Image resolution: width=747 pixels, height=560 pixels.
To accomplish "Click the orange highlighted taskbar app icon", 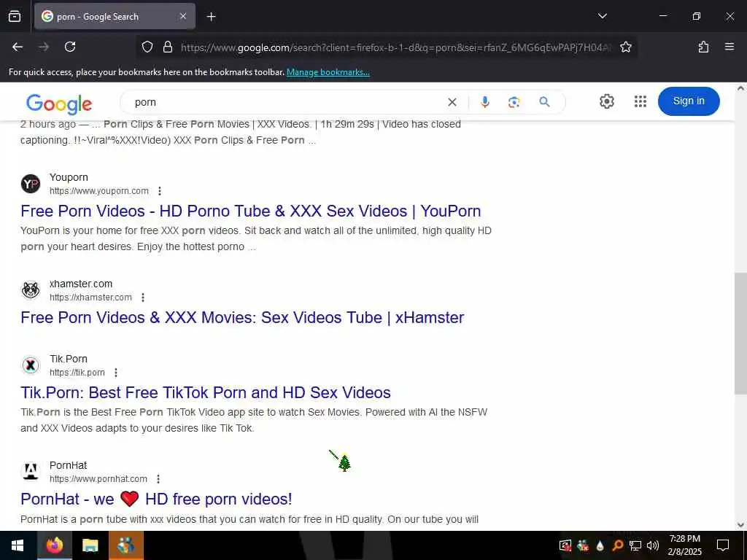I will [125, 545].
